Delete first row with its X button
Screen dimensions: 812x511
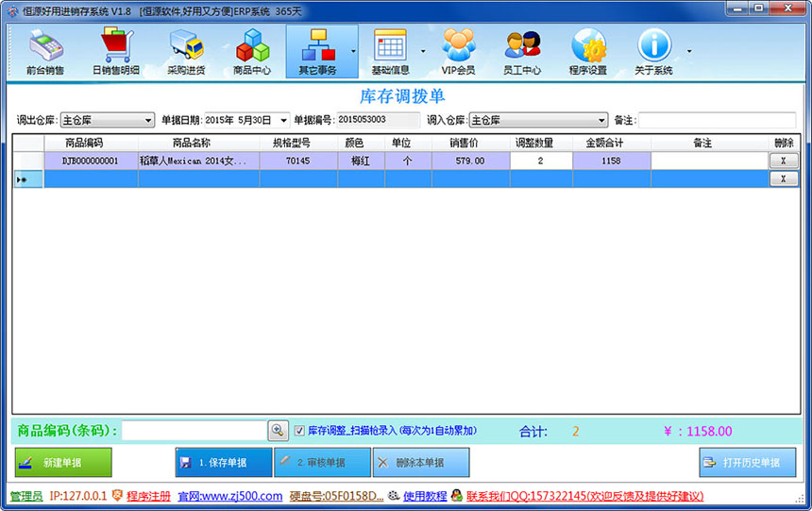783,162
